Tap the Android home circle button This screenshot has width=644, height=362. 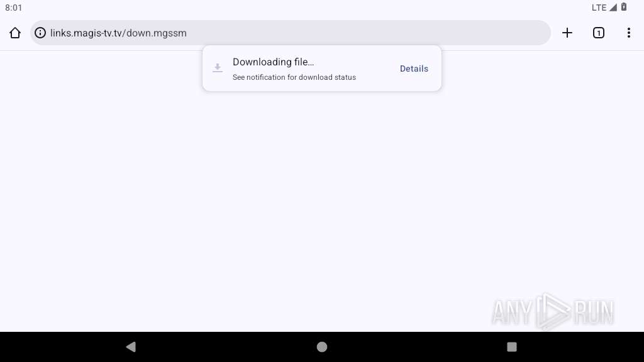coord(322,347)
